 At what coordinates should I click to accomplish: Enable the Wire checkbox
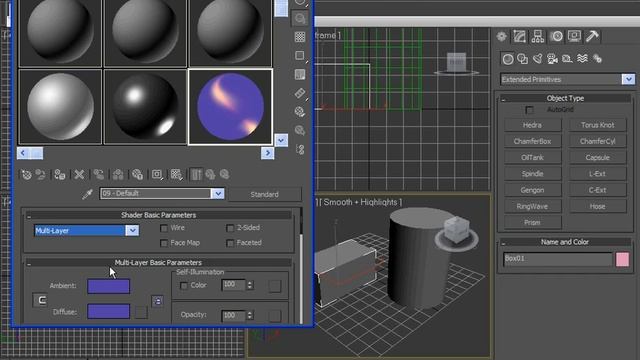pos(164,228)
